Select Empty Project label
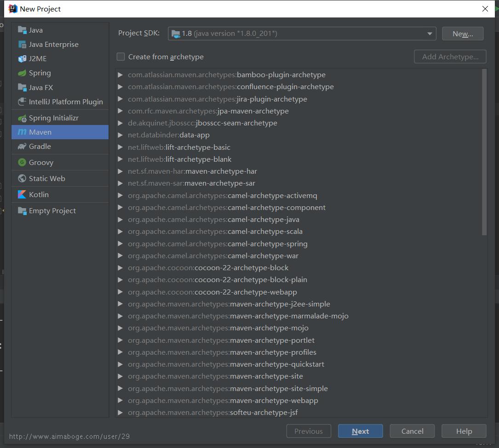 [52, 211]
